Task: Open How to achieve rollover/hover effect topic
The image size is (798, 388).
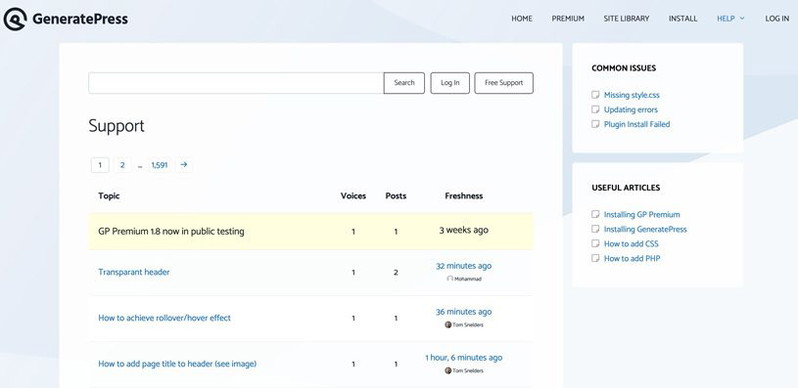Action: tap(164, 318)
